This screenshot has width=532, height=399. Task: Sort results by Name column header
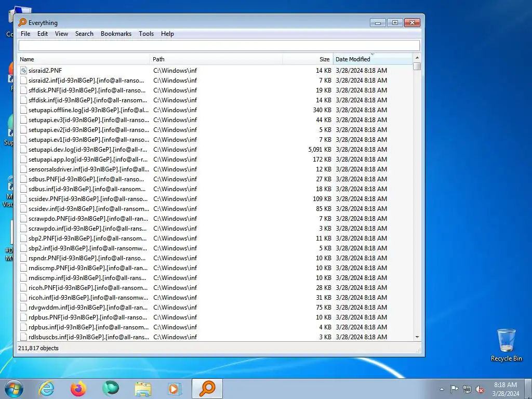(x=84, y=59)
